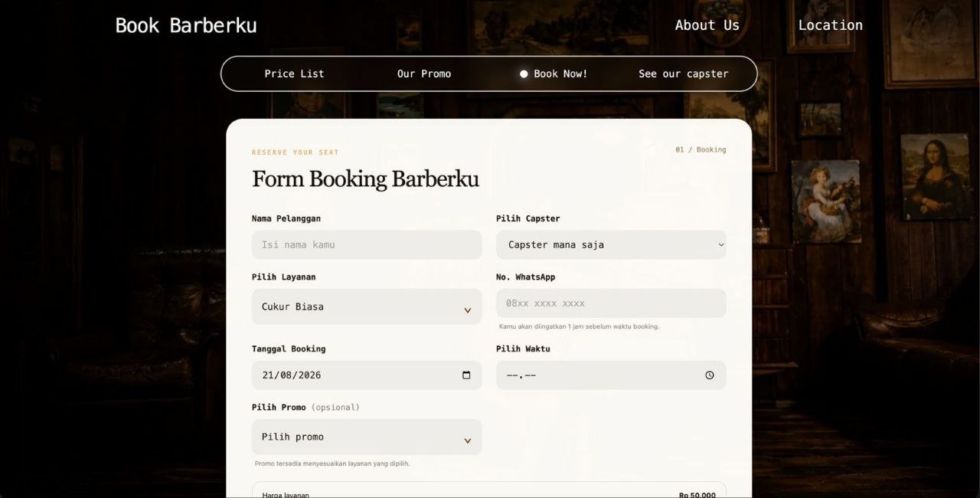Viewport: 980px width, 498px height.
Task: Open the Our Promo tab
Action: pos(424,74)
